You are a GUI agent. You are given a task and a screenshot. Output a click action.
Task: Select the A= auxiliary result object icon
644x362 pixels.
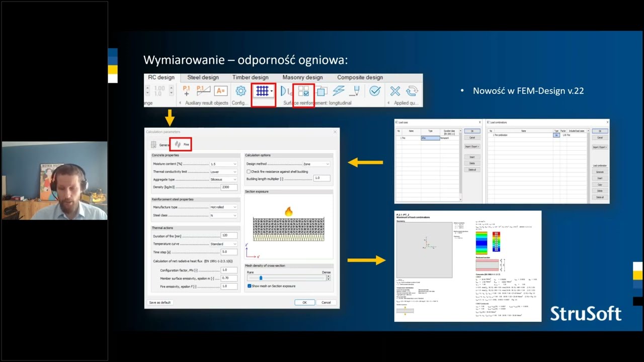[221, 91]
